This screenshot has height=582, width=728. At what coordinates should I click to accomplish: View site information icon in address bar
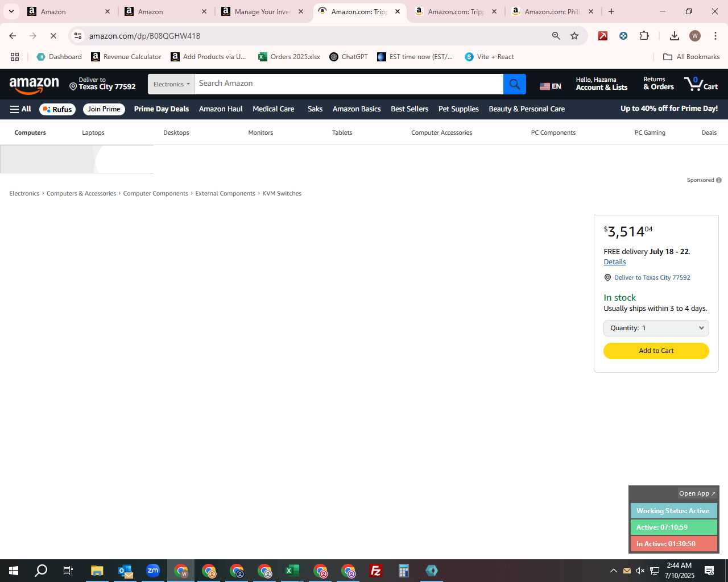(78, 36)
